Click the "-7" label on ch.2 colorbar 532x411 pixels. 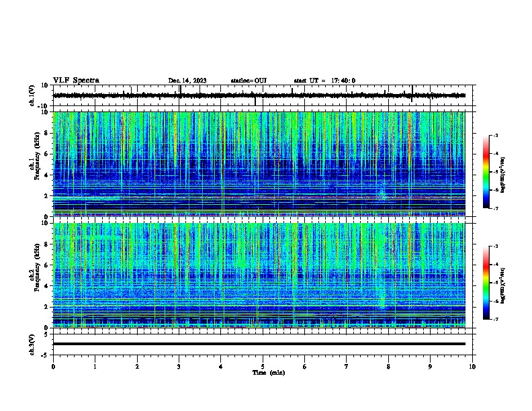point(496,320)
